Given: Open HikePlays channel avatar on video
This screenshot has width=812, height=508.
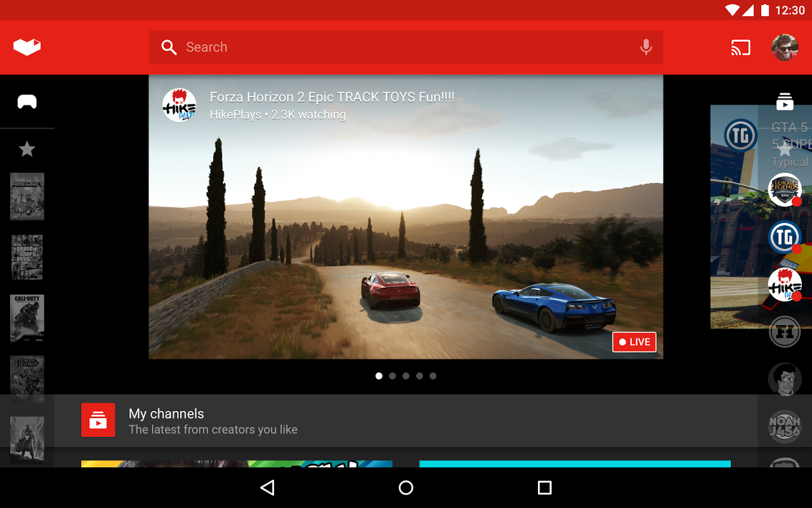Looking at the screenshot, I should (x=179, y=105).
